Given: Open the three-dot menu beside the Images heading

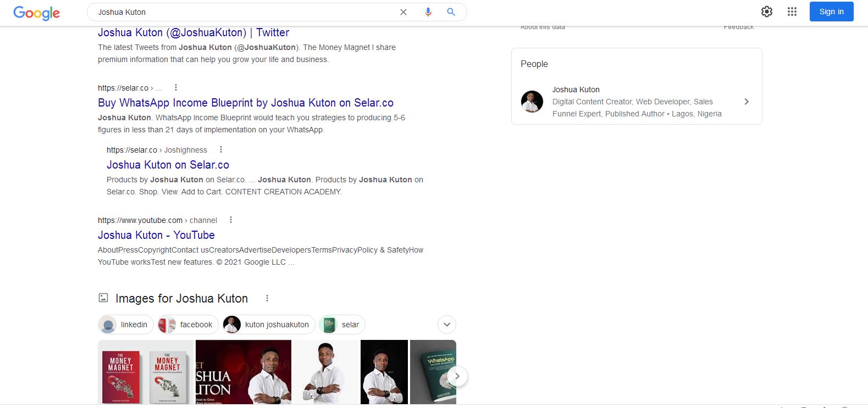Looking at the screenshot, I should (267, 298).
